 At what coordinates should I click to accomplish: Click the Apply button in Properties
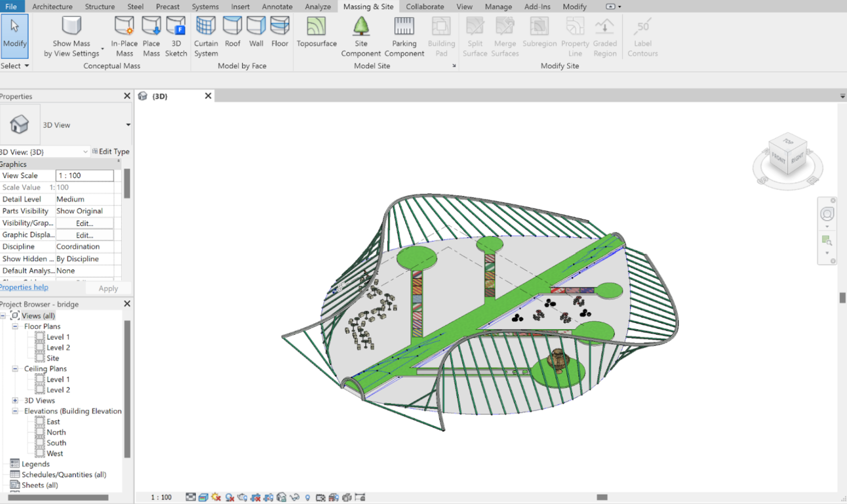tap(108, 288)
